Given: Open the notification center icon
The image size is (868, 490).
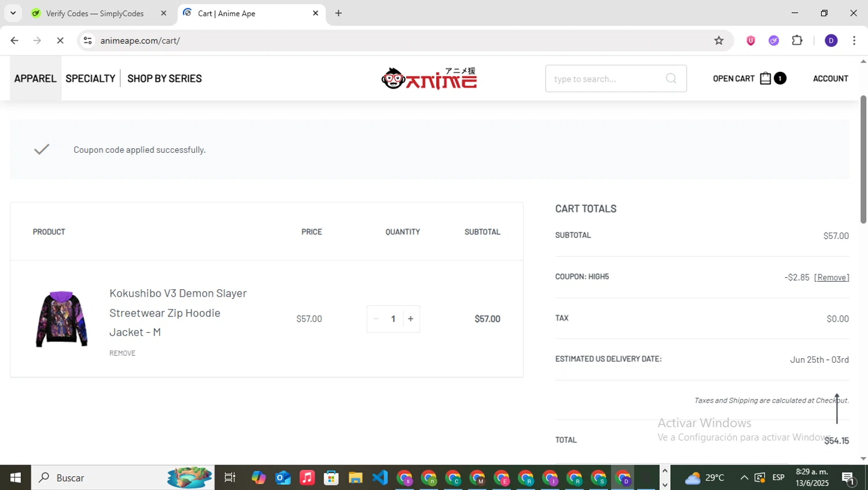Looking at the screenshot, I should (848, 478).
